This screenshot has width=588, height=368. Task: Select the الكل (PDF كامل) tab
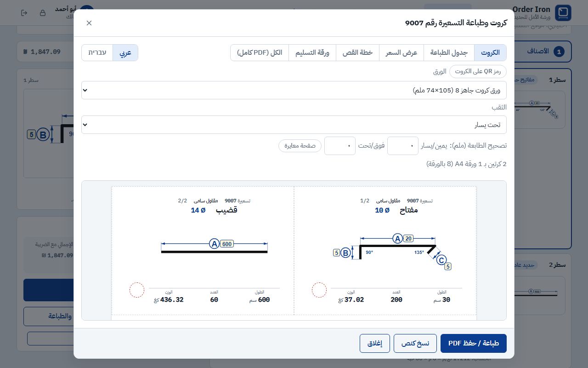pyautogui.click(x=260, y=53)
